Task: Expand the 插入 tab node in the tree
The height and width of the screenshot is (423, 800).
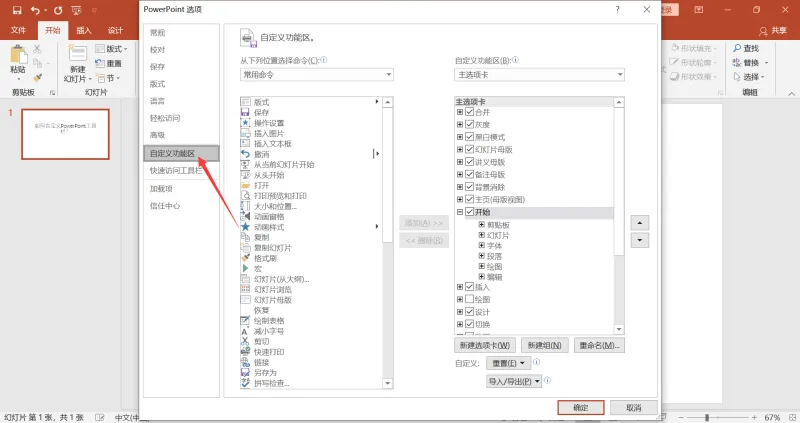Action: pyautogui.click(x=460, y=287)
